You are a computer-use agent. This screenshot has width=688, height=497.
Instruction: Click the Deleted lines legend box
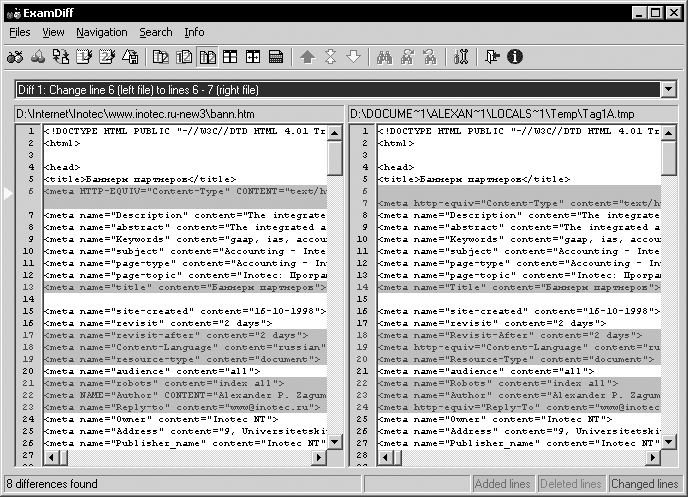tap(571, 484)
